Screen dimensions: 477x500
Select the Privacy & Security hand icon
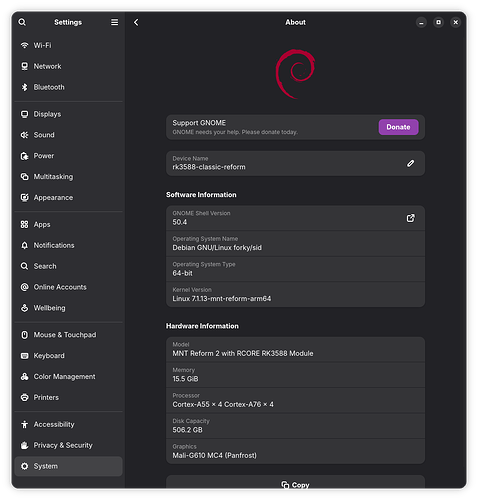pos(24,445)
